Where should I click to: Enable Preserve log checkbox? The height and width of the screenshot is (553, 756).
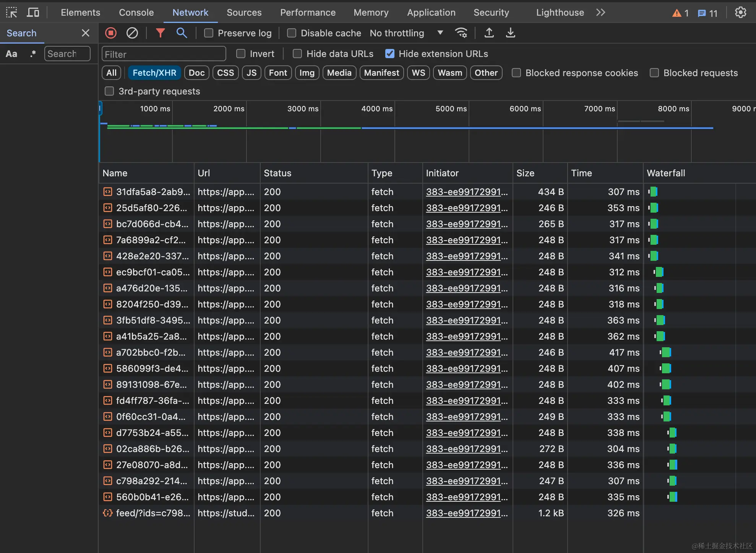click(x=209, y=33)
